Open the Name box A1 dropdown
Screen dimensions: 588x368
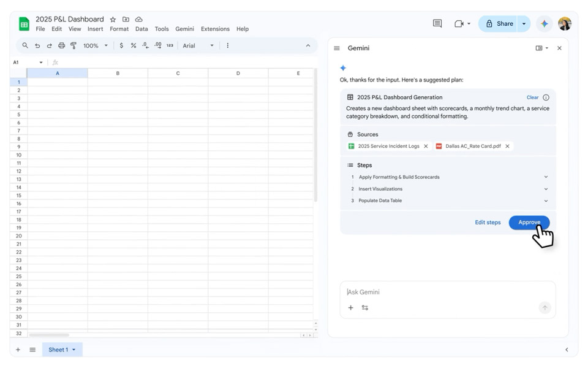coord(41,63)
